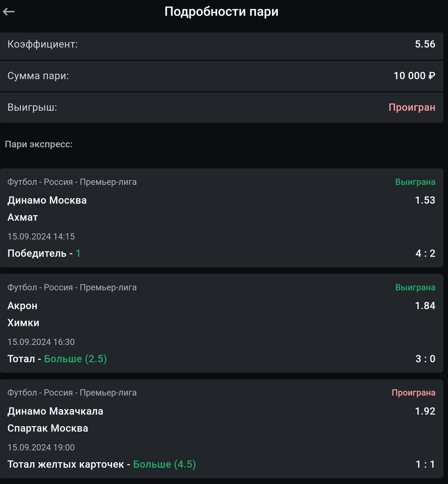Select the 'Больше (2.5)' total outcome
The height and width of the screenshot is (484, 448).
point(75,359)
